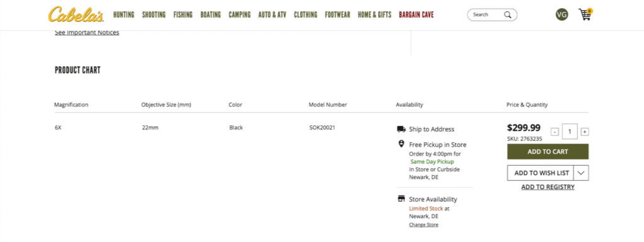Click the Free Pickup location pin icon
This screenshot has height=242, width=644.
401,144
